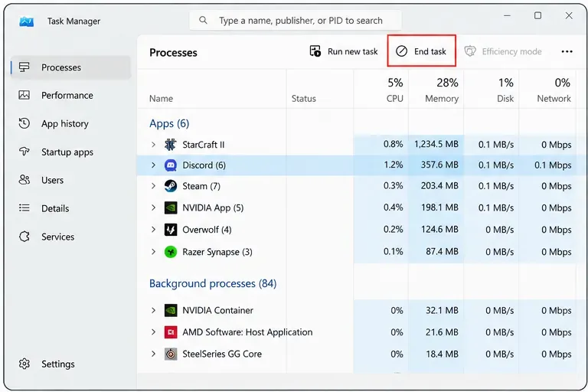Click Steam memory value 203.4 MB
Image resolution: width=588 pixels, height=392 pixels.
[x=439, y=186]
